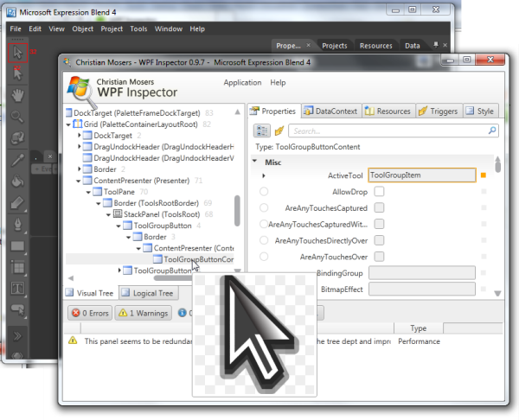Select the Selection arrow tool in Blend toolbar

(17, 53)
